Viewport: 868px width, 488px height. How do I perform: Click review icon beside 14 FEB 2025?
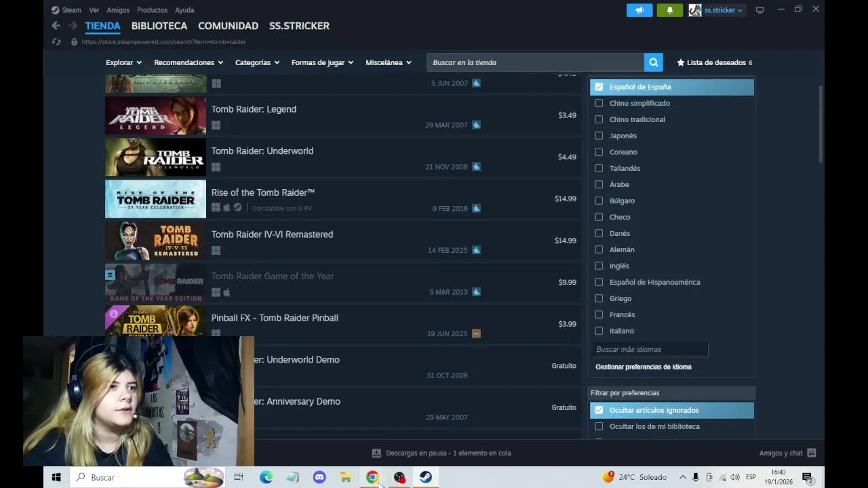click(x=476, y=250)
